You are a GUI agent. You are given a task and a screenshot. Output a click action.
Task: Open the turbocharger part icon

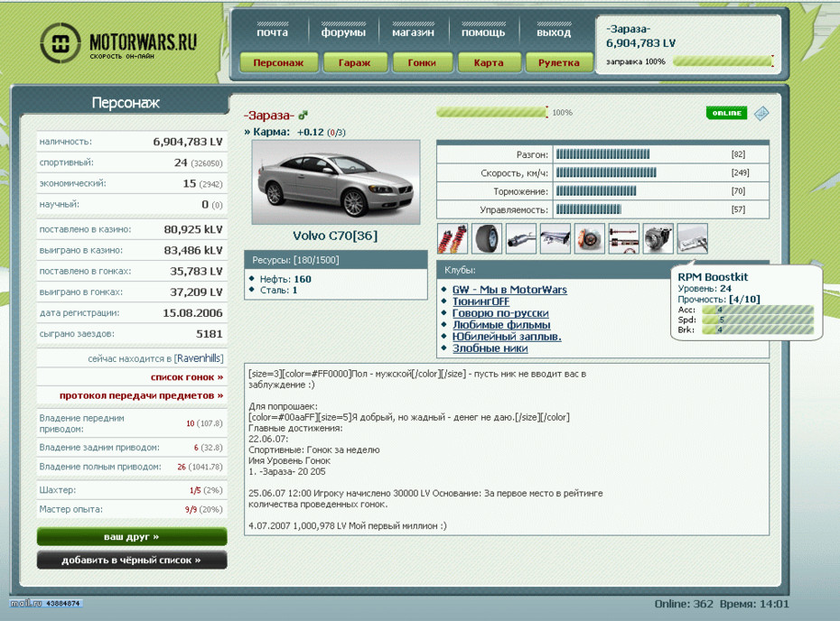658,238
